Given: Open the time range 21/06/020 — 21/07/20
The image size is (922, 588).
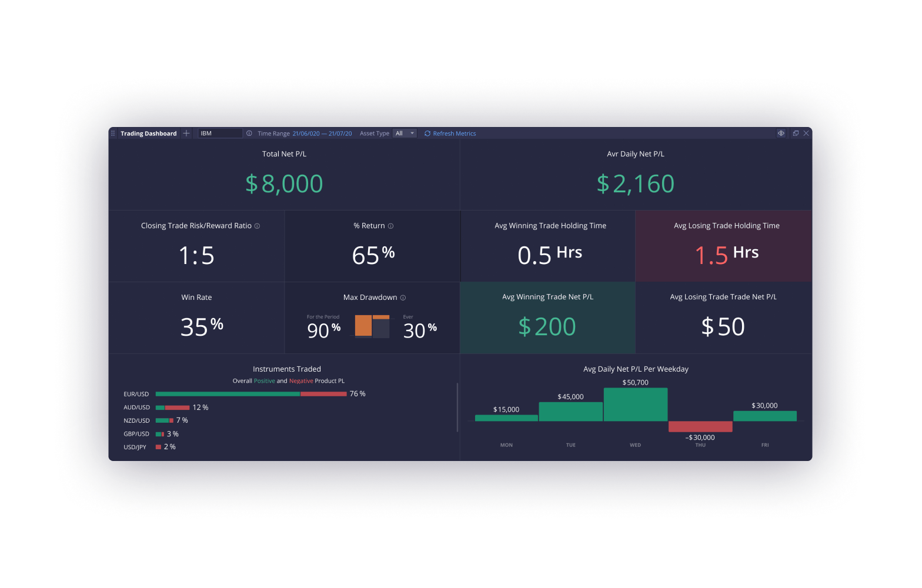Looking at the screenshot, I should [x=322, y=133].
